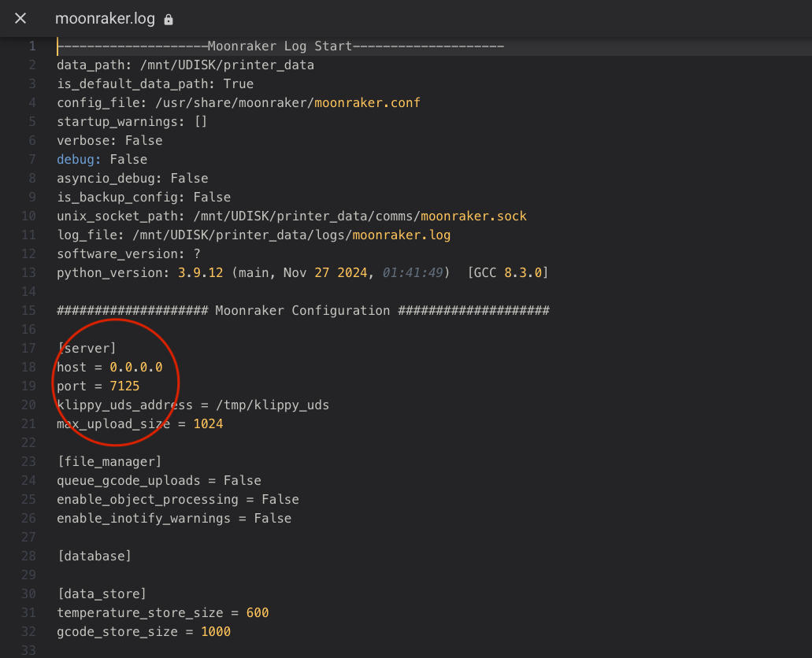Place cursor on the [server] section header
Viewport: 812px width, 658px height.
(87, 348)
